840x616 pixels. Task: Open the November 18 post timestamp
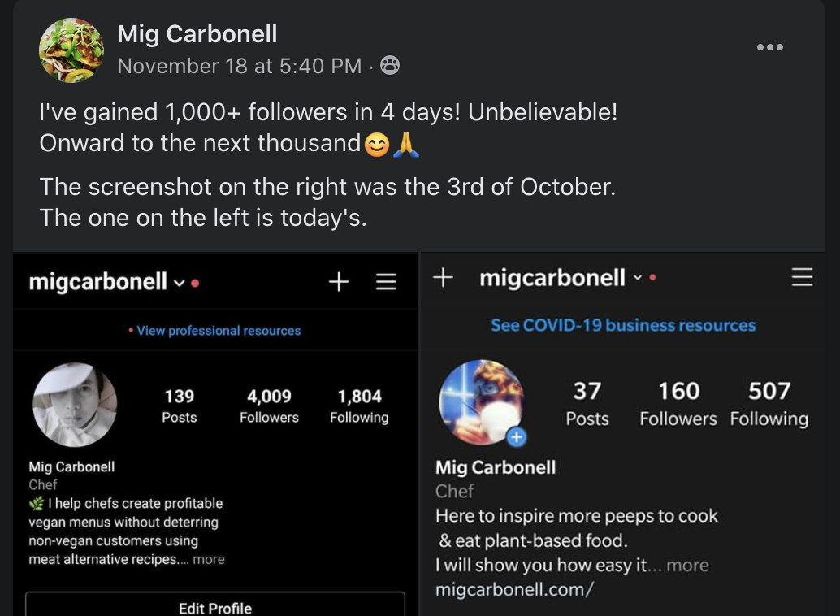click(240, 66)
